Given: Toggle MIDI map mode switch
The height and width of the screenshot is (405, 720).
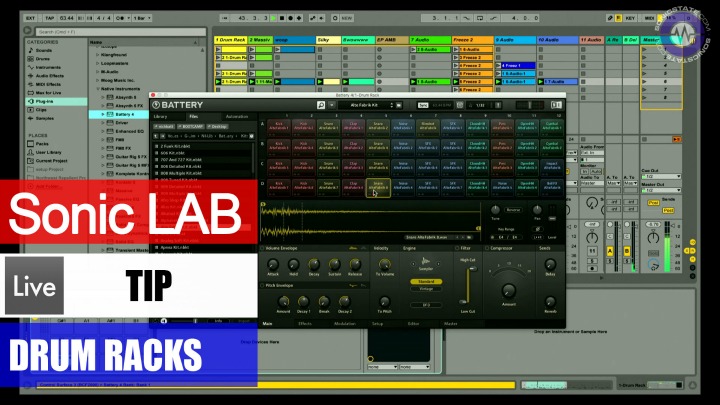Looking at the screenshot, I should point(649,18).
